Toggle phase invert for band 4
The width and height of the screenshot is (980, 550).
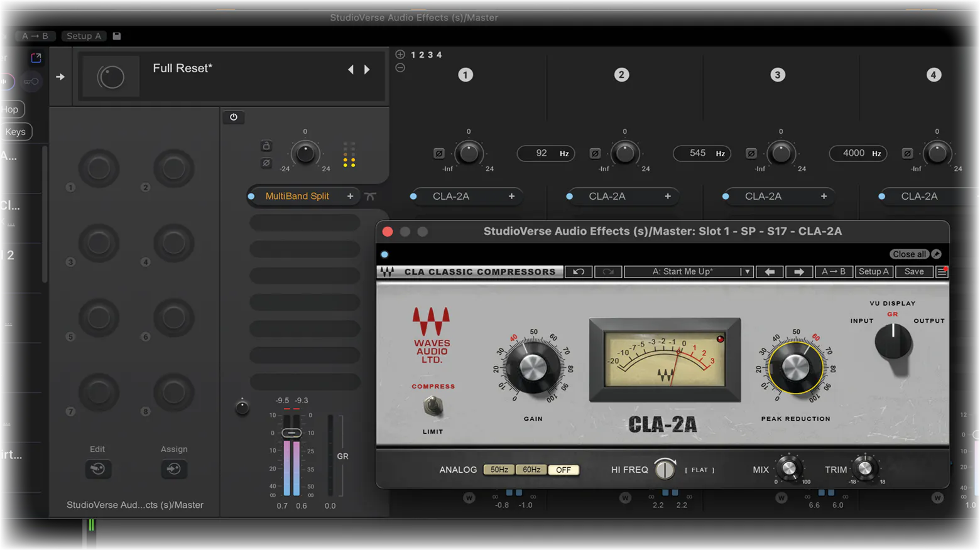[x=907, y=153]
